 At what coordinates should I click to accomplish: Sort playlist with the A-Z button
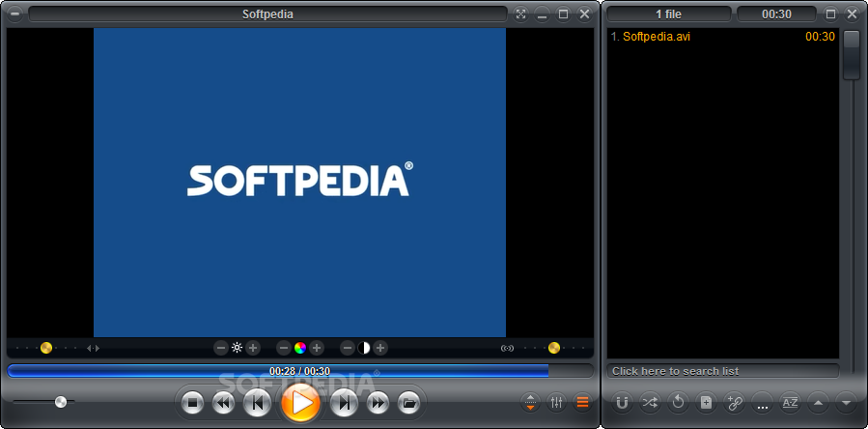pos(790,403)
